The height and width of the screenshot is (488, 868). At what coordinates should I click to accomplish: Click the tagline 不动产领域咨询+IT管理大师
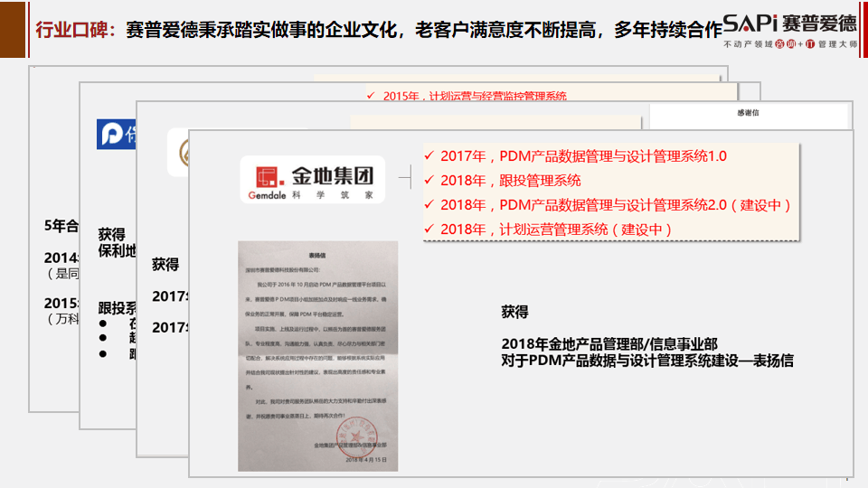pyautogui.click(x=790, y=44)
